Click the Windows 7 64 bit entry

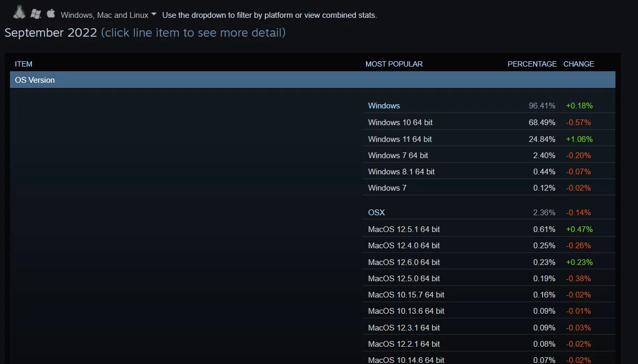click(x=398, y=156)
